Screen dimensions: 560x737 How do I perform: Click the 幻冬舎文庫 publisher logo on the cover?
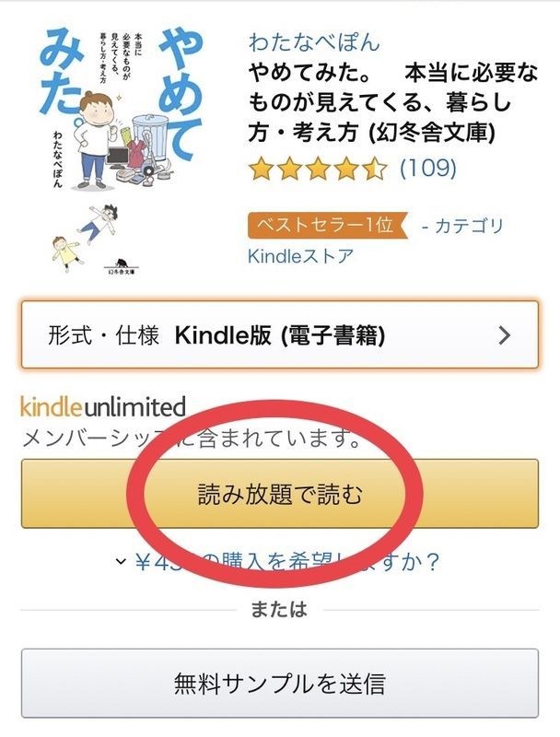pyautogui.click(x=122, y=266)
